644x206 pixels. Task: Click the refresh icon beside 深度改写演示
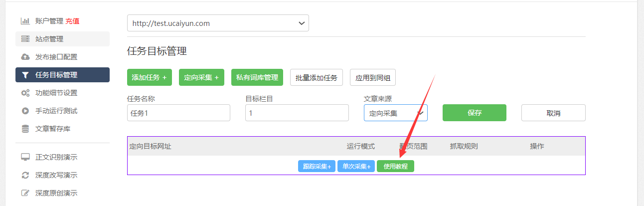[x=25, y=175]
